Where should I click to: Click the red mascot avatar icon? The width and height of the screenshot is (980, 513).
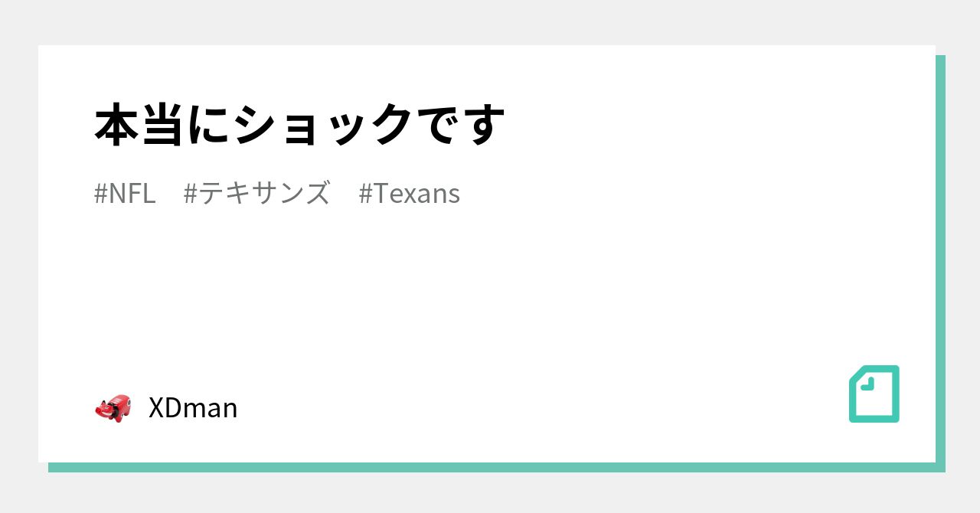(x=113, y=408)
